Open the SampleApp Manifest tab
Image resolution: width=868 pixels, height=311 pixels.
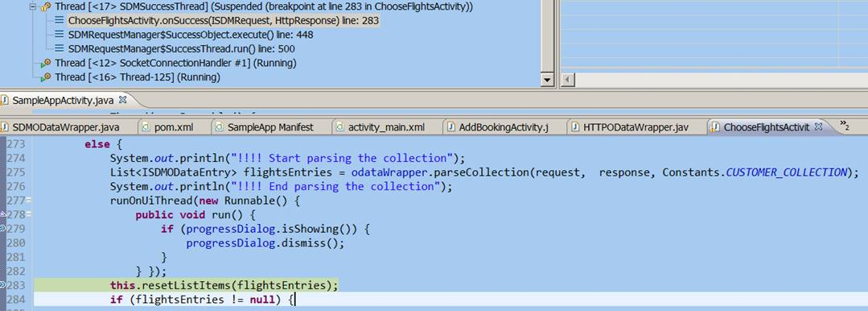pyautogui.click(x=270, y=127)
